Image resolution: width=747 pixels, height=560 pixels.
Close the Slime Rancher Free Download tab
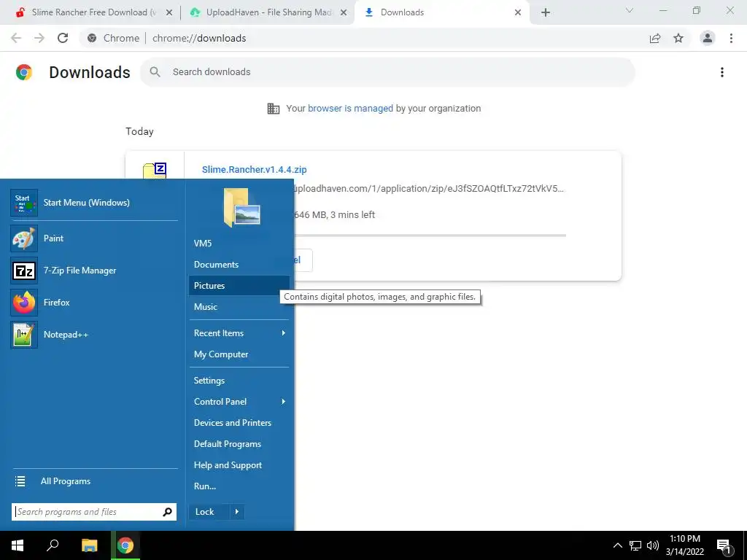pos(169,12)
